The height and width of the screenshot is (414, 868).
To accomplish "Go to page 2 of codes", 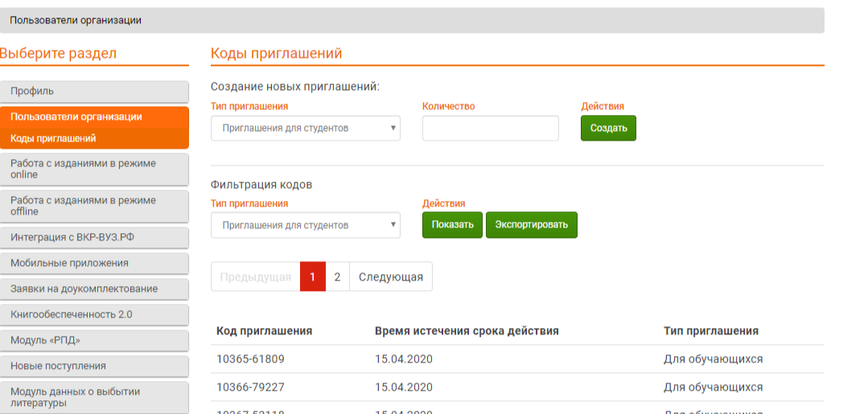I will 337,277.
